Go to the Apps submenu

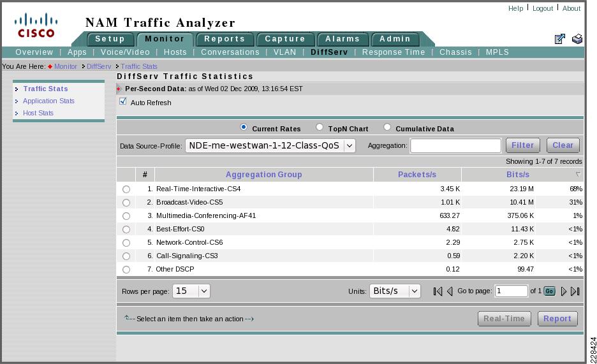pos(77,52)
